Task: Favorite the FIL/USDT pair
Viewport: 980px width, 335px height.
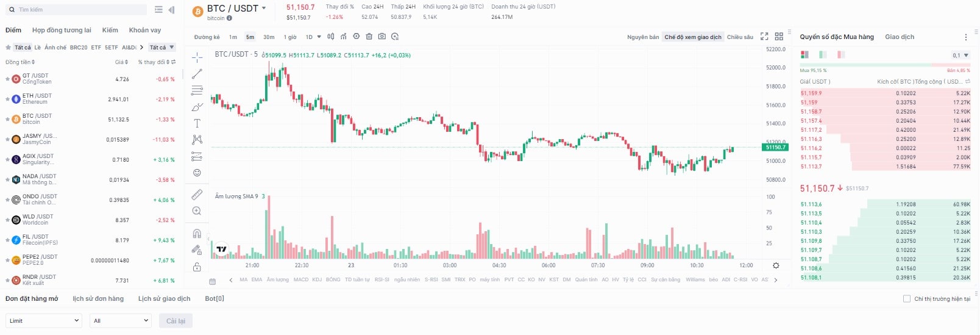Action: 8,240
